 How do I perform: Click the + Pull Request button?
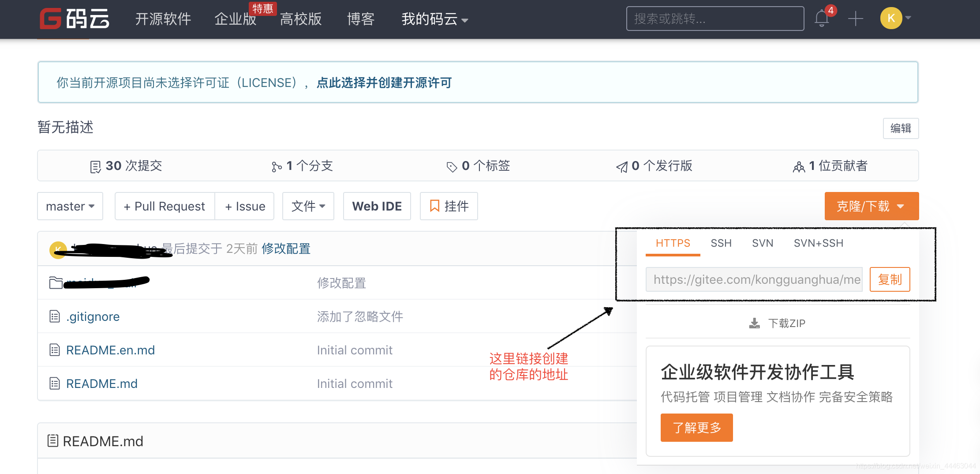point(165,206)
